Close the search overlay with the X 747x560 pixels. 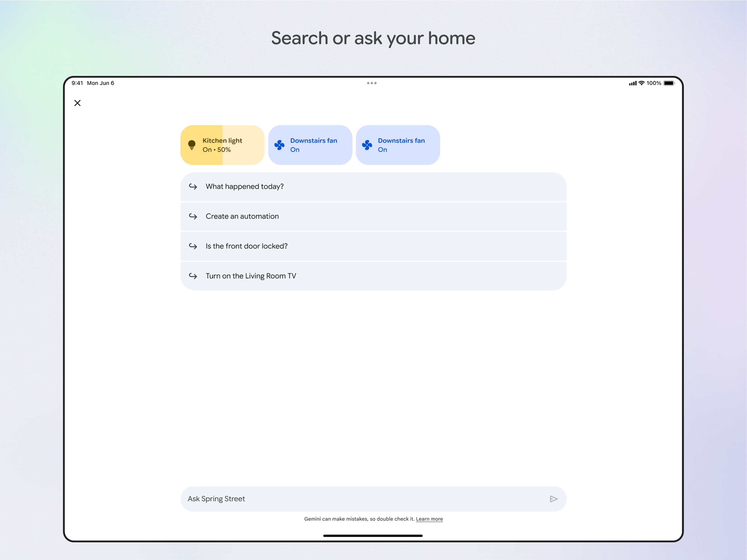pyautogui.click(x=77, y=103)
